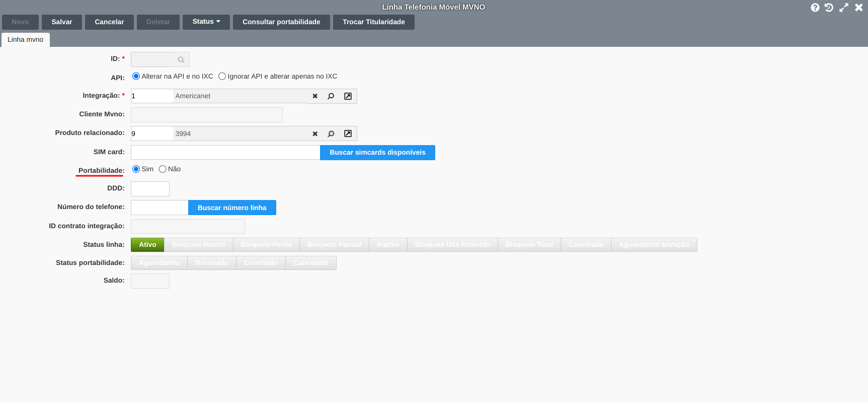The height and width of the screenshot is (402, 868).
Task: Select Cancelada line status
Action: (x=586, y=245)
